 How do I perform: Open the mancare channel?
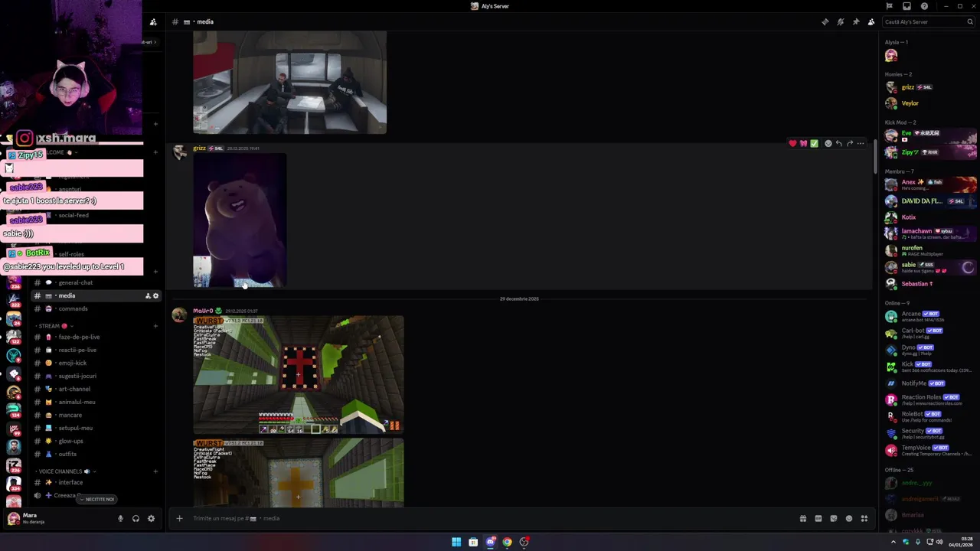(x=96, y=415)
